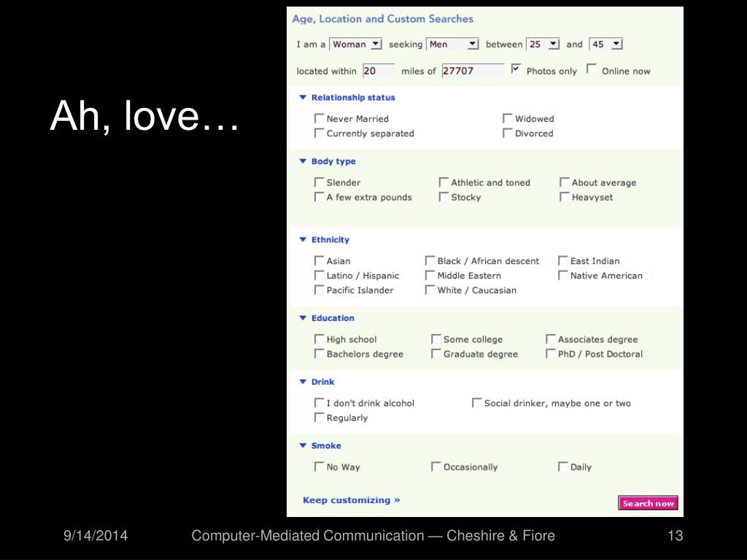Collapse the Relationship status section triangle
This screenshot has width=747, height=560.
point(303,97)
